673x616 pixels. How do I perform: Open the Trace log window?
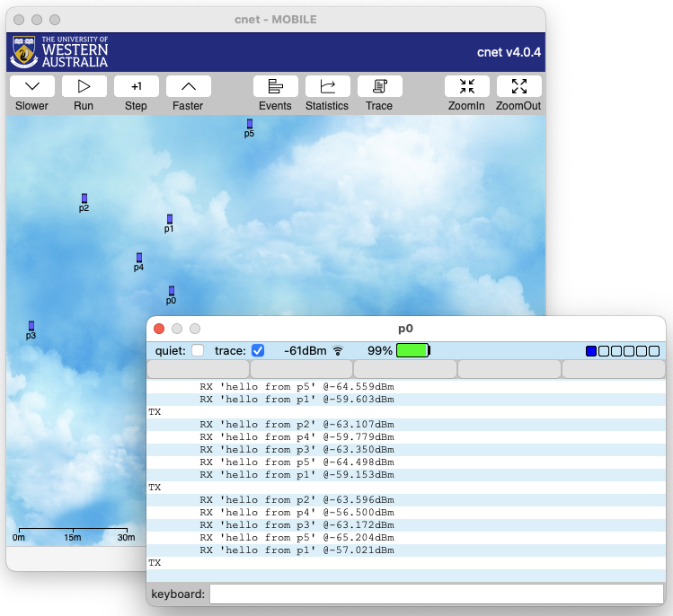(x=379, y=86)
